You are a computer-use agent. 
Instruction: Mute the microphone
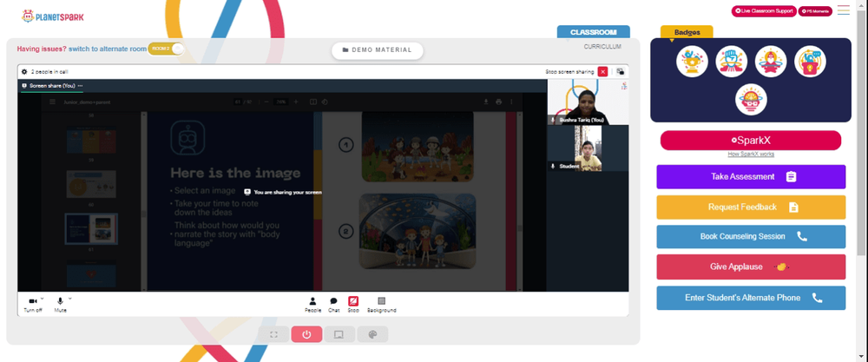[x=61, y=305]
